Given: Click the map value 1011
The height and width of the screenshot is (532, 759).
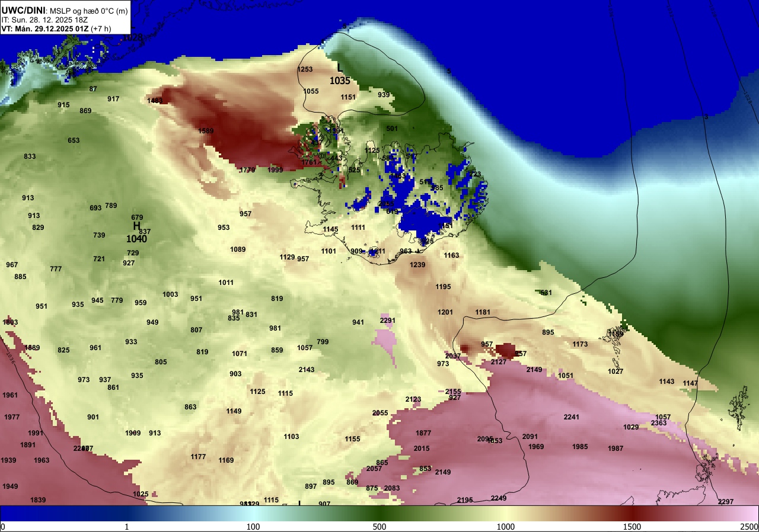Looking at the screenshot, I should [226, 283].
